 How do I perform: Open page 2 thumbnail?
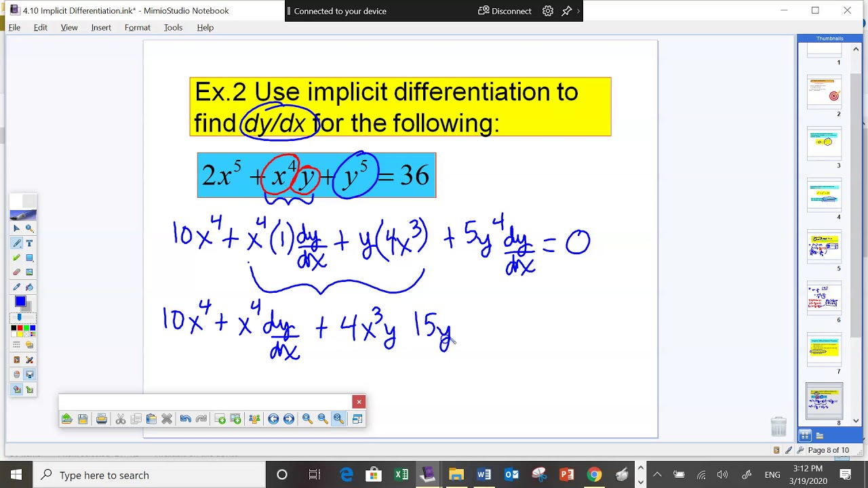tap(825, 92)
